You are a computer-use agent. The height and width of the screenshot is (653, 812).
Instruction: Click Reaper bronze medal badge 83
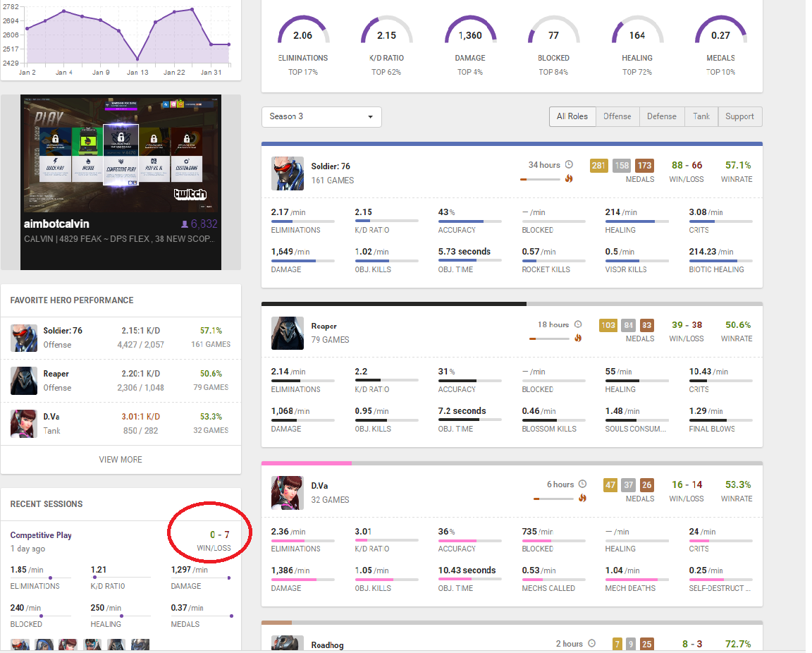pos(647,326)
